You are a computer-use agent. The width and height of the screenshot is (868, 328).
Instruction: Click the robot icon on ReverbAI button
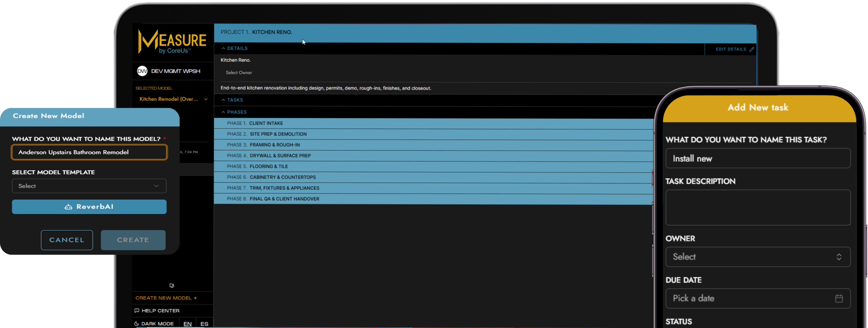68,207
